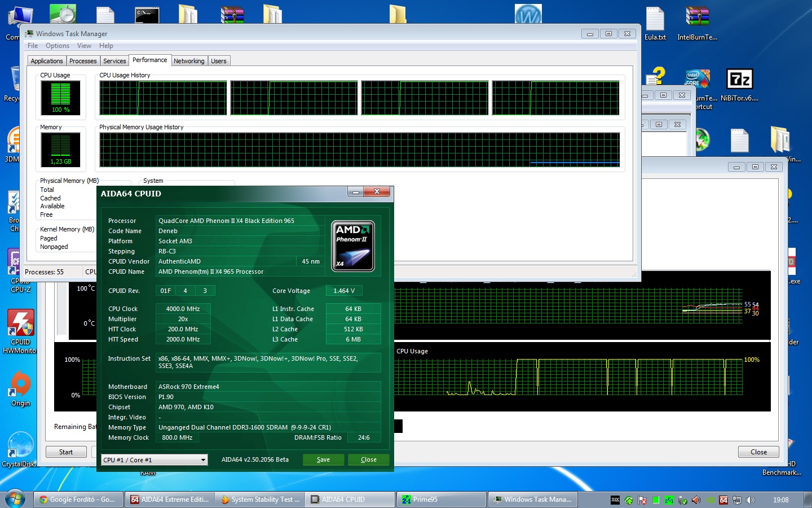Open the Options menu in Task Manager

(x=58, y=46)
